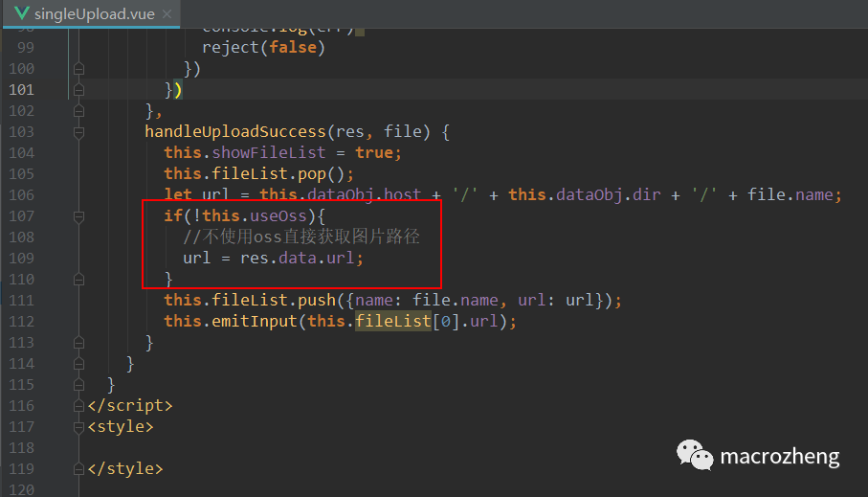Click line number 109 in gutter
Image resolution: width=868 pixels, height=497 pixels.
coord(21,259)
